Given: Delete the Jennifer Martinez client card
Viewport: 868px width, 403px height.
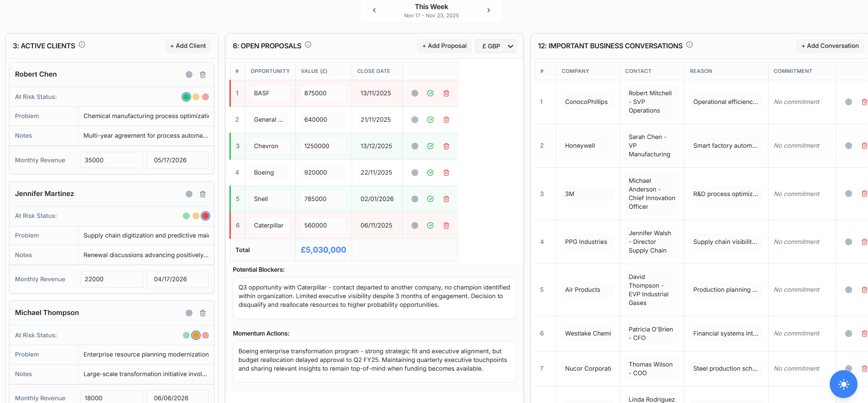Looking at the screenshot, I should click(x=203, y=194).
